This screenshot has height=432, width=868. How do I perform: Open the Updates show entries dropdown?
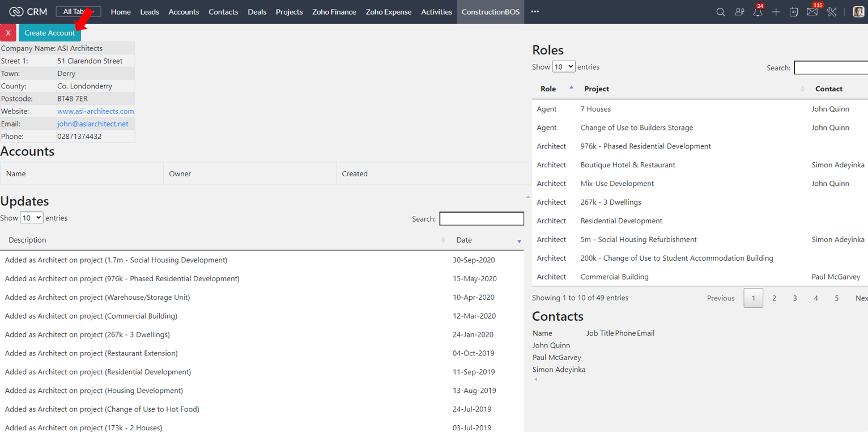31,218
